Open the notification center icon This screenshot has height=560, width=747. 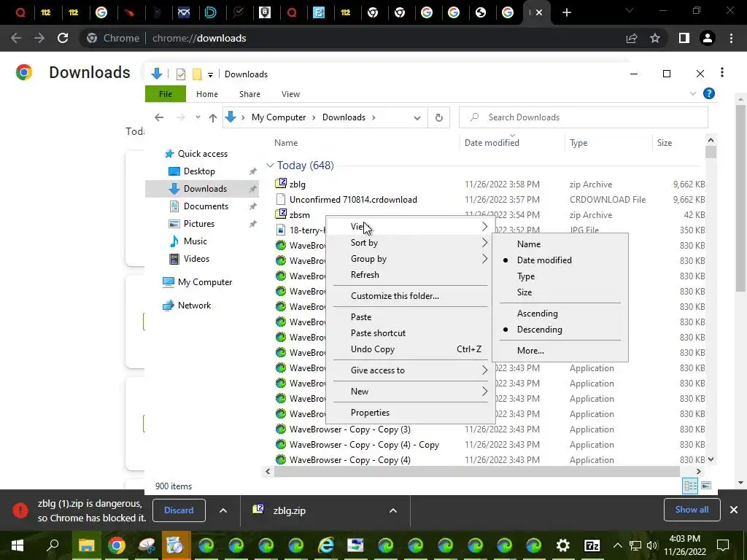click(723, 545)
